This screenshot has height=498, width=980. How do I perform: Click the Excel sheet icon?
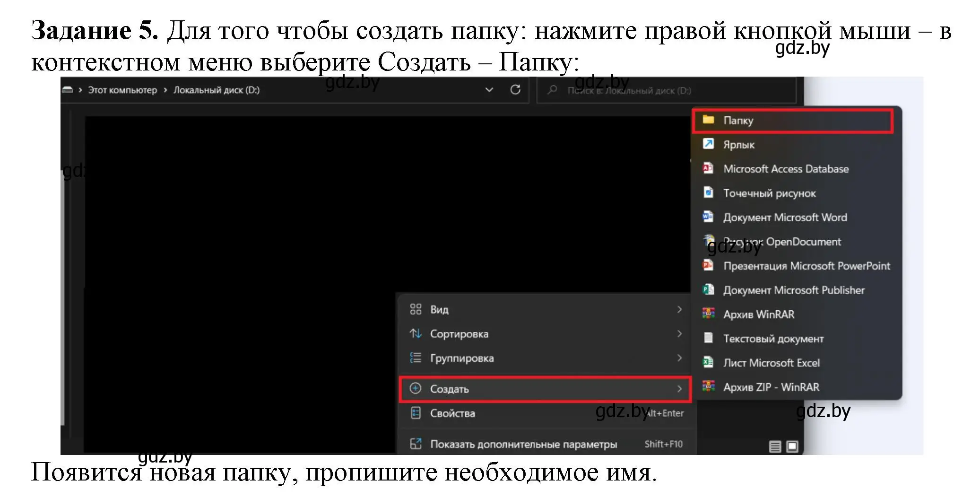708,362
